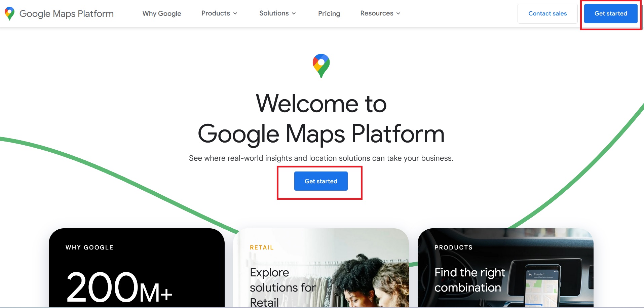Open the Resources dropdown arrow
The width and height of the screenshot is (644, 308).
point(398,13)
